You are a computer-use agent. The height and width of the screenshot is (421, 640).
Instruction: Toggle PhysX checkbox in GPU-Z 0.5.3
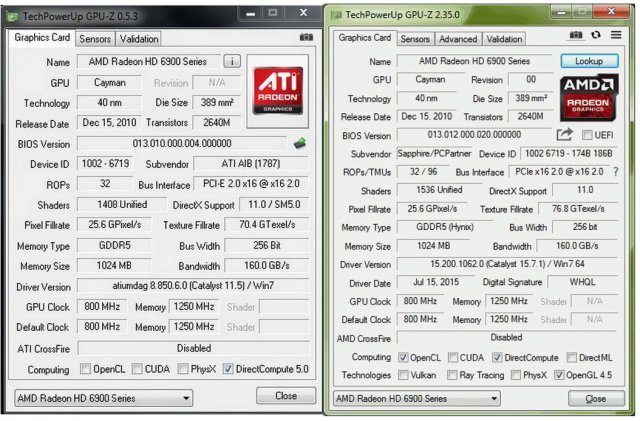pyautogui.click(x=183, y=369)
